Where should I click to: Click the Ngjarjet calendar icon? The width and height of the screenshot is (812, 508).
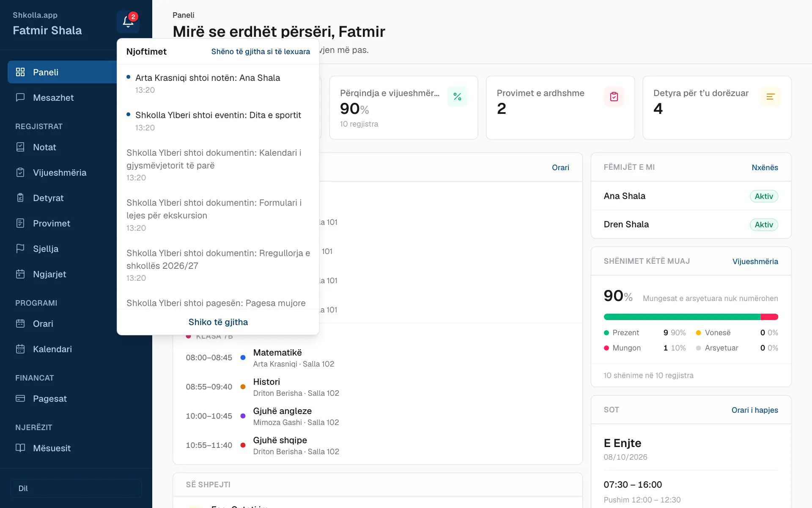tap(20, 274)
